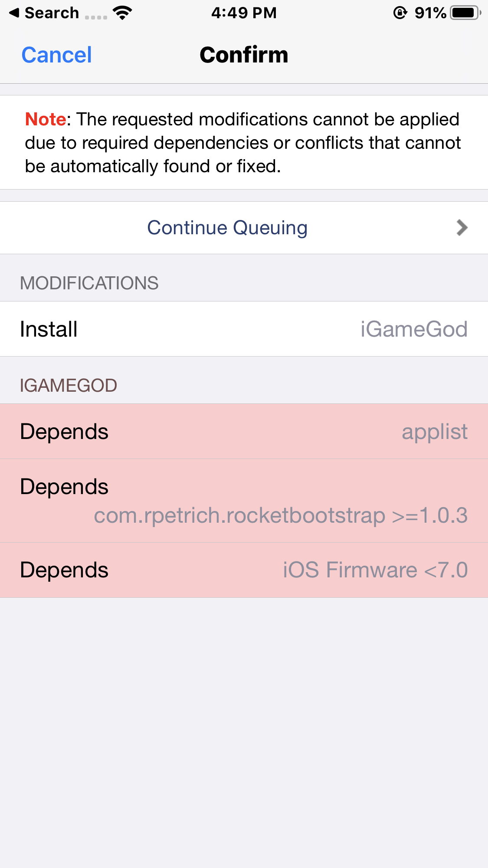Tap the back arrow beside Search

14,13
